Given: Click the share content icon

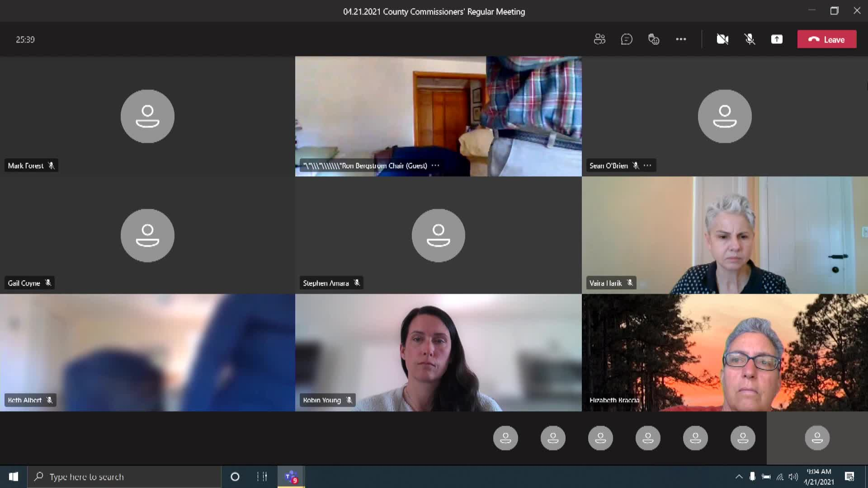Looking at the screenshot, I should coord(777,39).
